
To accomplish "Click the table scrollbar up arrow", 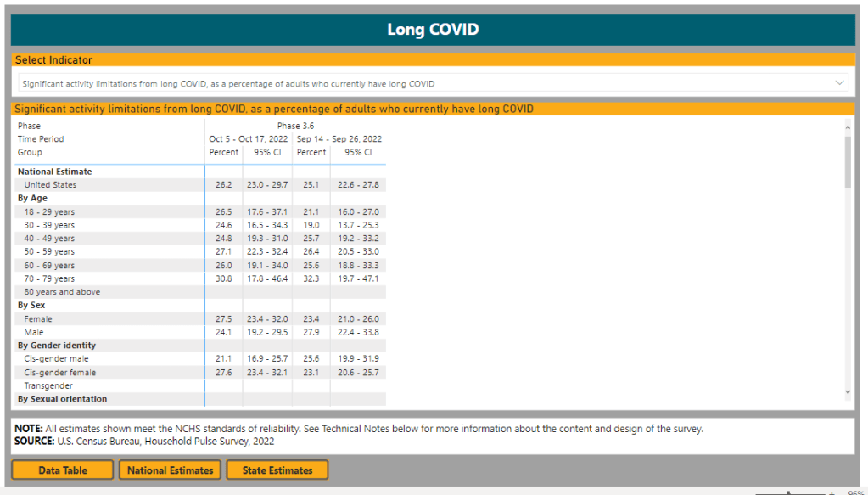I will coord(848,127).
